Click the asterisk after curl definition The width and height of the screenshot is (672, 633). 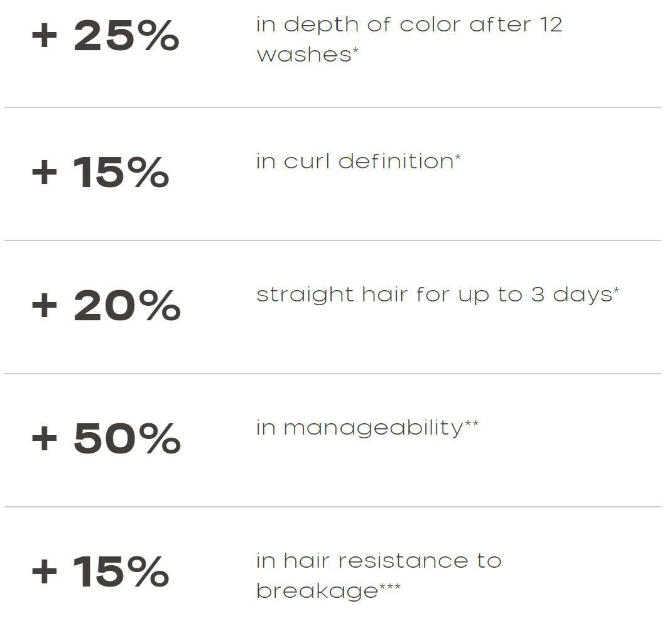pyautogui.click(x=458, y=157)
